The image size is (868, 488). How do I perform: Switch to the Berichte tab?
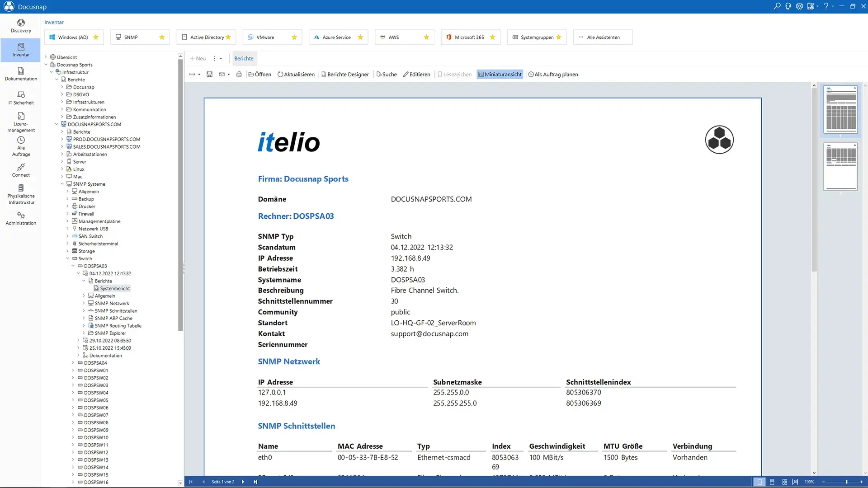(244, 58)
